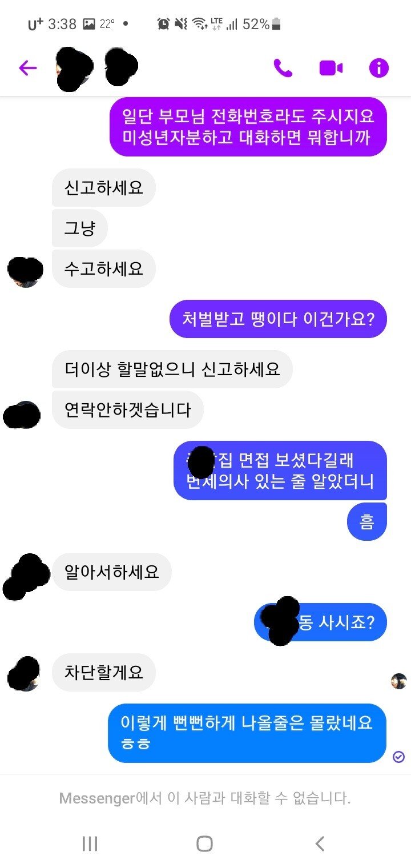
Task: Open conversation info via the i icon
Action: click(379, 69)
